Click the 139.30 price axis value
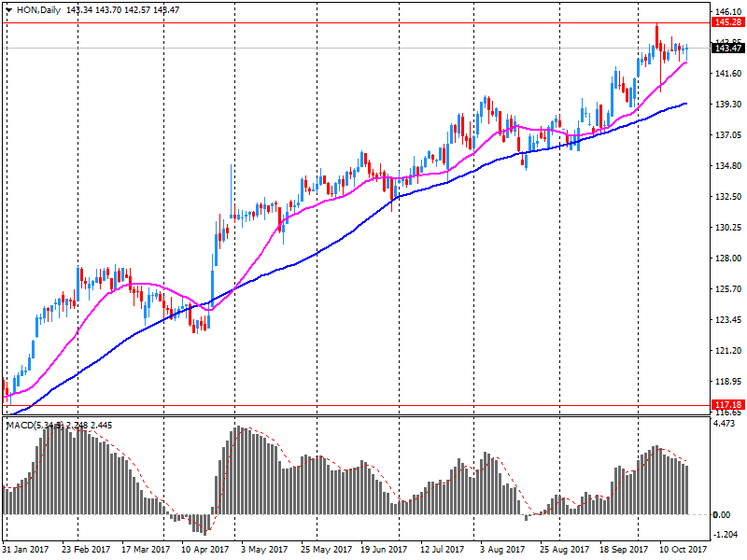This screenshot has width=747, height=560. tap(729, 105)
